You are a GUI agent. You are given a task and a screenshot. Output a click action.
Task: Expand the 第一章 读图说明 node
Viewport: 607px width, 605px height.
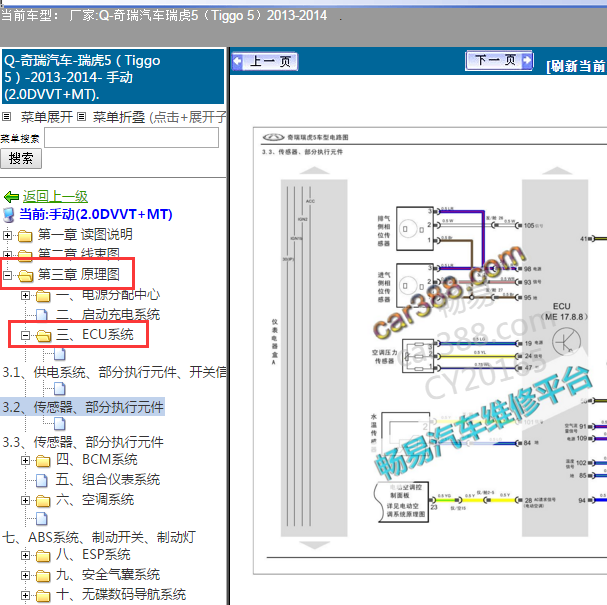[x=7, y=235]
